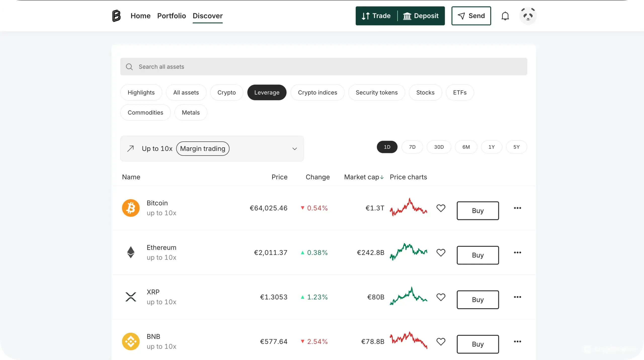Favorite Bitcoin using the heart icon
The height and width of the screenshot is (360, 644).
441,208
